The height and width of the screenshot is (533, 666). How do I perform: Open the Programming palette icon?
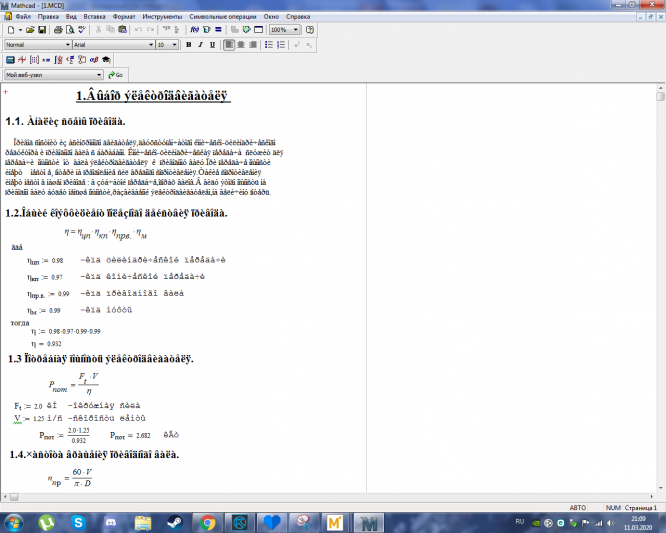pos(82,60)
